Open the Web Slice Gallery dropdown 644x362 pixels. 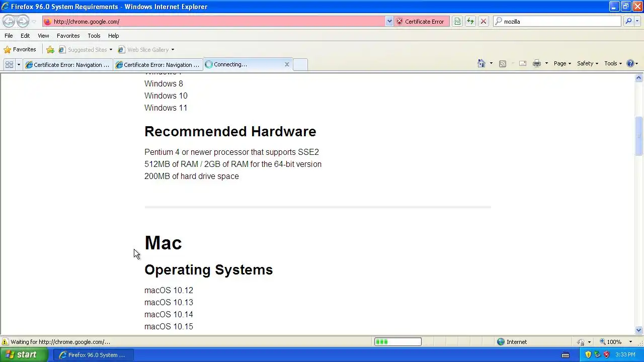[146, 50]
